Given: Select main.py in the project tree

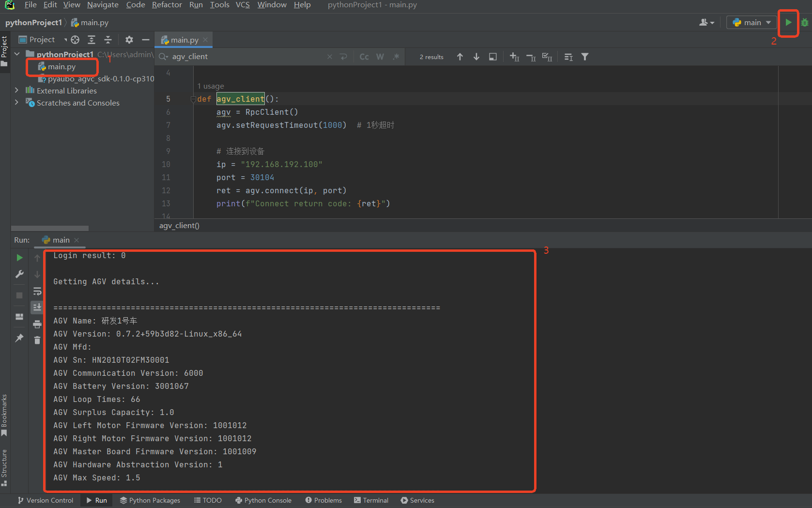Looking at the screenshot, I should pyautogui.click(x=61, y=67).
